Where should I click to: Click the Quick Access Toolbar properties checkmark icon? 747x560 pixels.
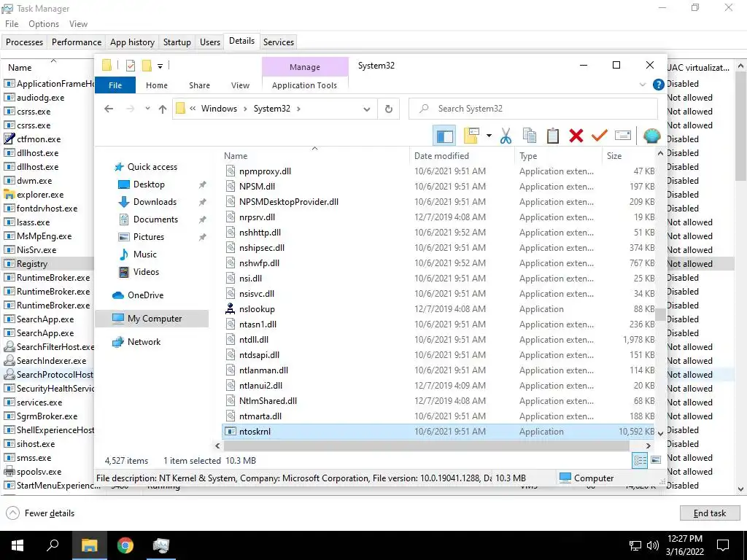(x=130, y=66)
